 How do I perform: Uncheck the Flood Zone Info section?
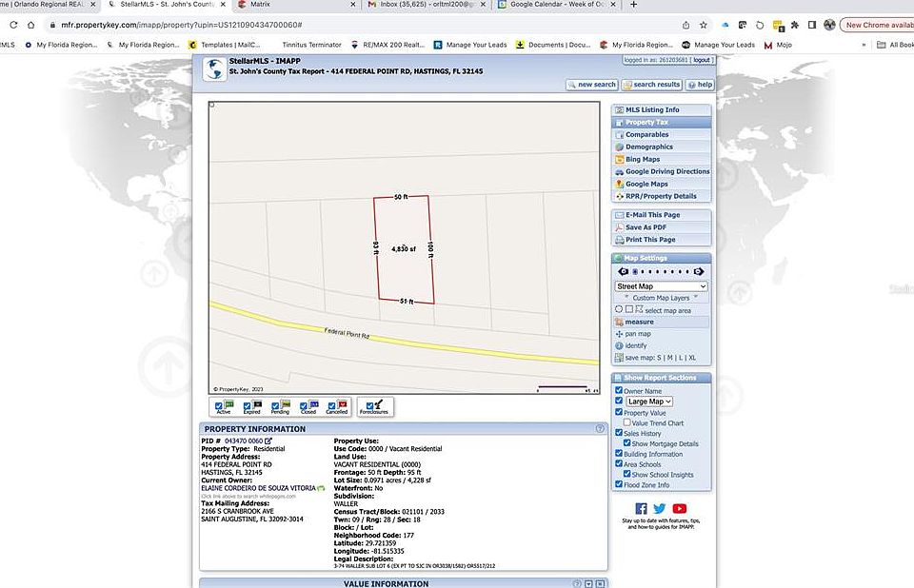(619, 485)
